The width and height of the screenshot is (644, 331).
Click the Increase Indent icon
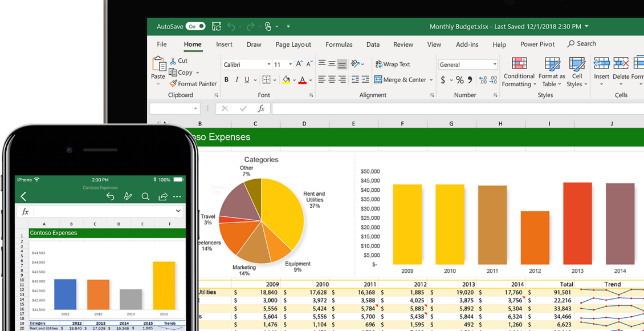[365, 79]
